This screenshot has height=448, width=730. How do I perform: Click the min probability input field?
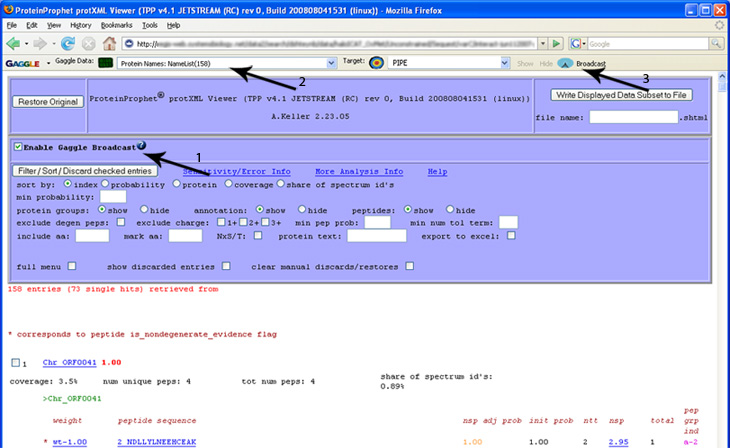pyautogui.click(x=113, y=197)
